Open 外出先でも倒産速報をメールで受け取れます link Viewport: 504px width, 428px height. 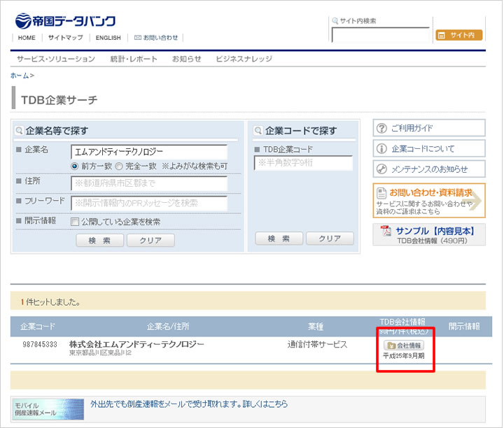[x=189, y=404]
